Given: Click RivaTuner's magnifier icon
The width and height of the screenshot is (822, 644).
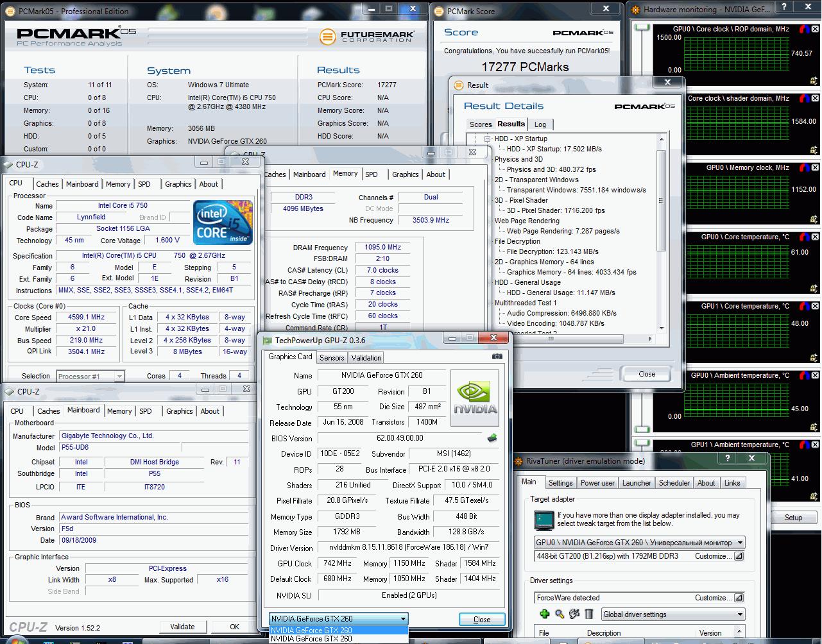Looking at the screenshot, I should (560, 614).
